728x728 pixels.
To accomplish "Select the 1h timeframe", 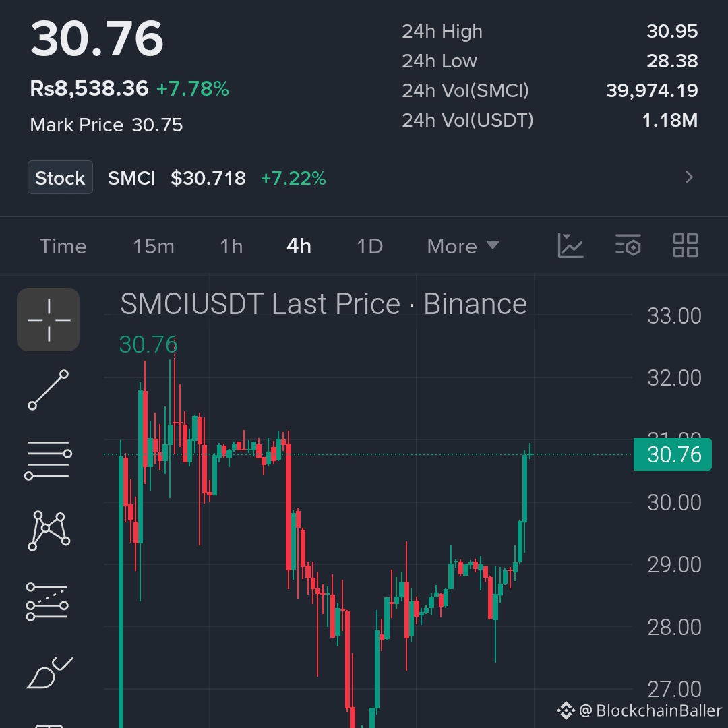I will [231, 246].
